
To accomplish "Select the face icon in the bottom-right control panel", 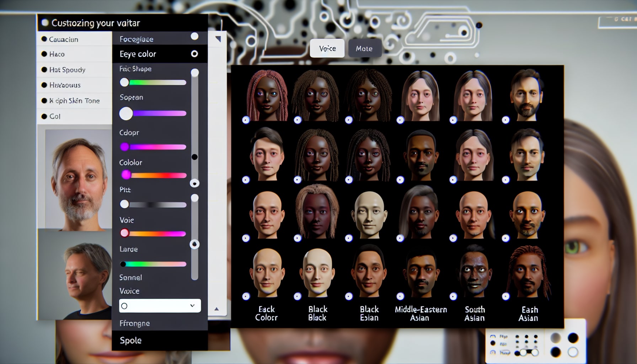I will 493,336.
